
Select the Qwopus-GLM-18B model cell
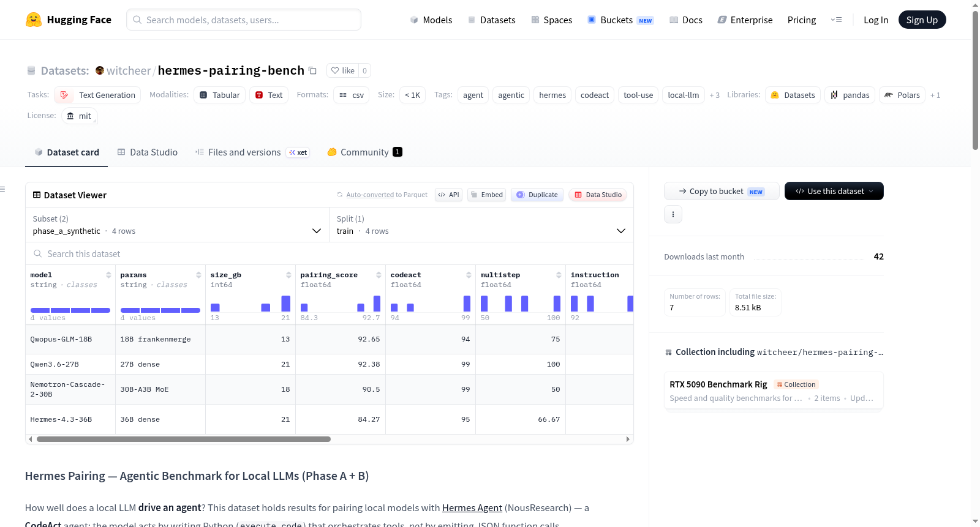[x=70, y=339]
